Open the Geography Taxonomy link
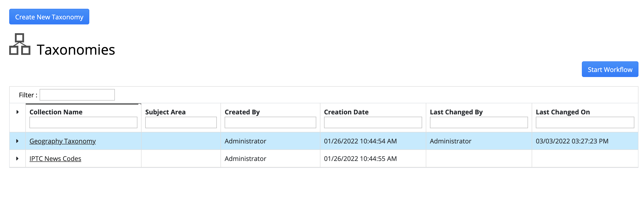644x202 pixels. coord(63,141)
